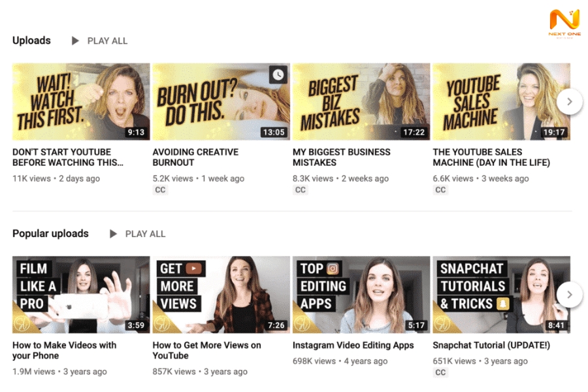Click the '11K views • 2 days ago' text
The image size is (588, 392).
click(x=56, y=178)
